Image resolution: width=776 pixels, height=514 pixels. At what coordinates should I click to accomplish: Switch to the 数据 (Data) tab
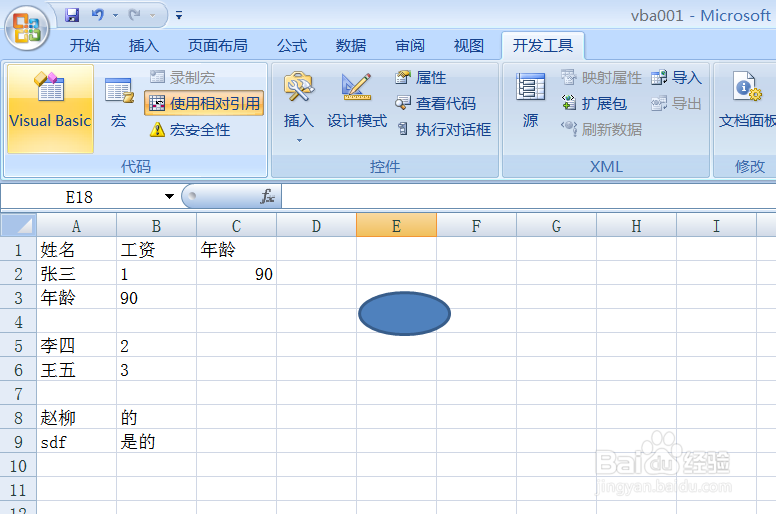point(351,46)
